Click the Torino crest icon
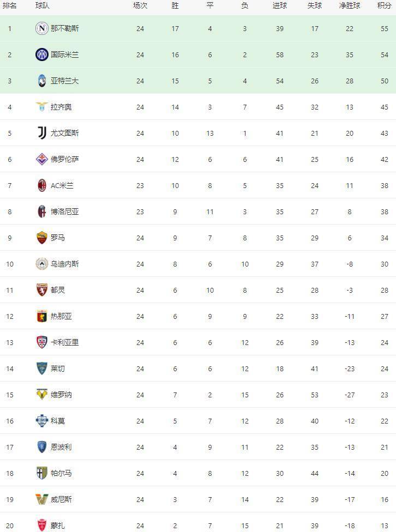This screenshot has height=532, width=396. click(42, 290)
